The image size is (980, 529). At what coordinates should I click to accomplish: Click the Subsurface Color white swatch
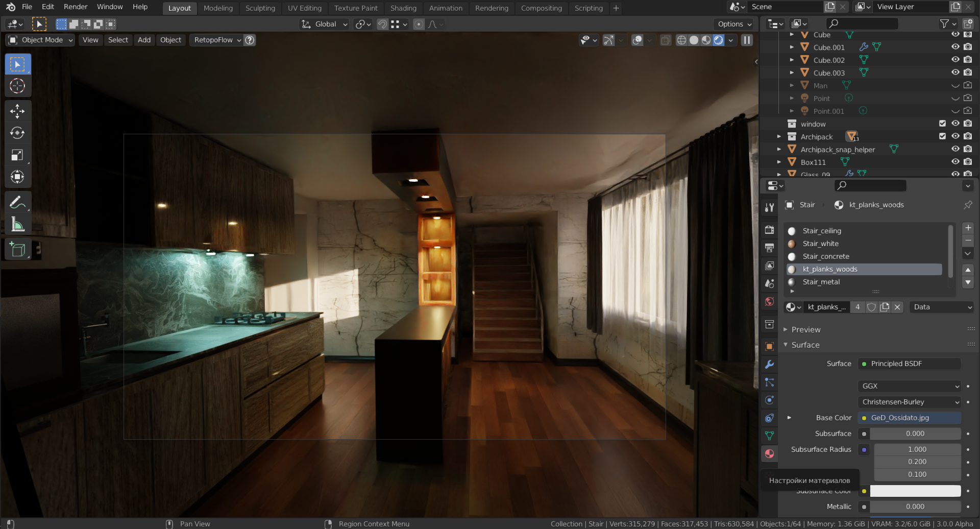[x=915, y=491]
